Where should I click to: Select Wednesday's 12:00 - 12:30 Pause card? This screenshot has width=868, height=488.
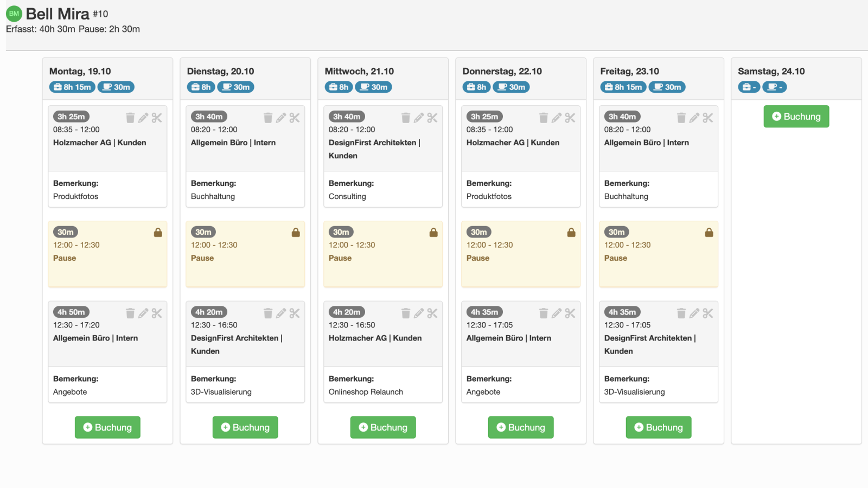pyautogui.click(x=383, y=254)
